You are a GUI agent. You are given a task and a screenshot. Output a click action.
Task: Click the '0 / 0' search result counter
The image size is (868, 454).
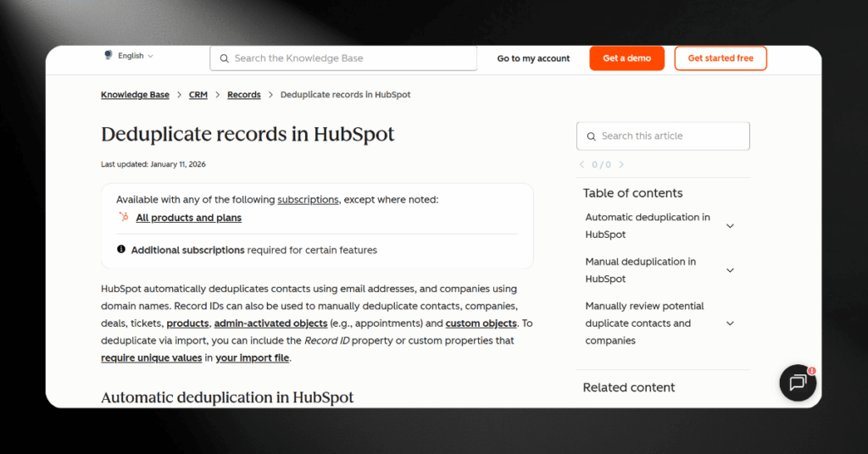pyautogui.click(x=601, y=164)
